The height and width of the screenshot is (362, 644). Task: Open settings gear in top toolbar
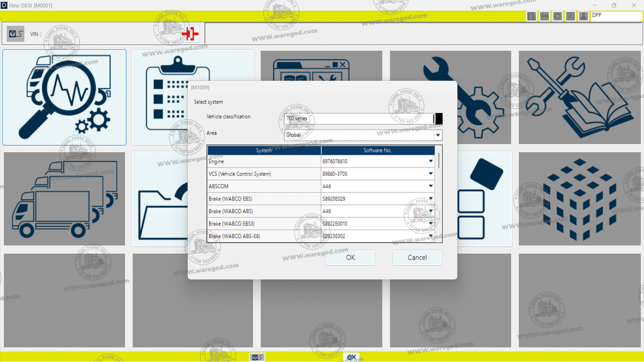pyautogui.click(x=557, y=16)
